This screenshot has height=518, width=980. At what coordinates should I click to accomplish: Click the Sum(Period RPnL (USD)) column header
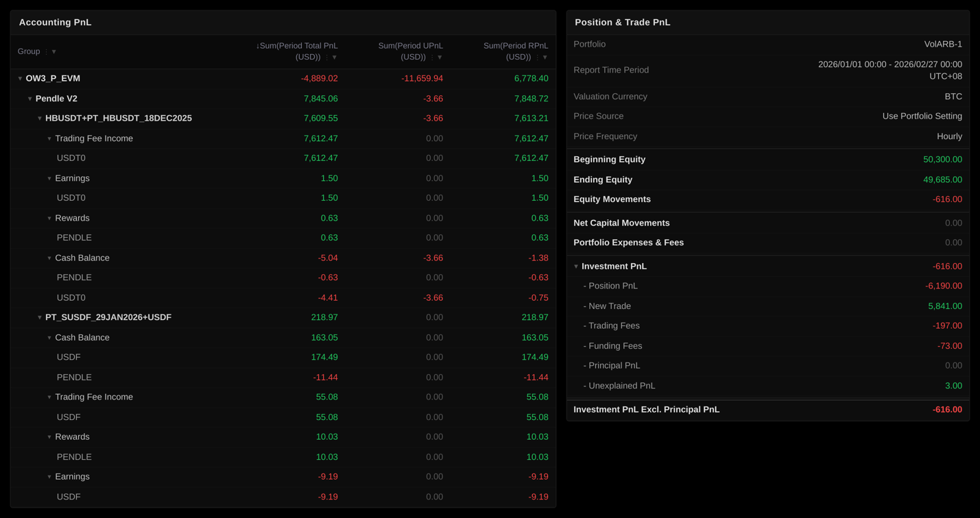coord(516,51)
